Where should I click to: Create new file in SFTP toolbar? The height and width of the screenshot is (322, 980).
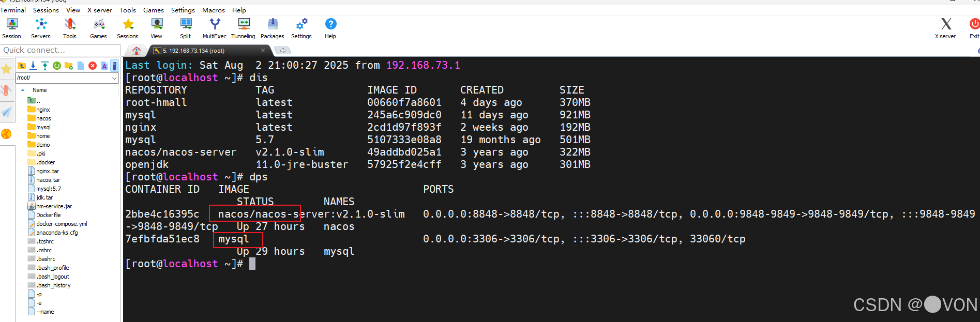[81, 66]
